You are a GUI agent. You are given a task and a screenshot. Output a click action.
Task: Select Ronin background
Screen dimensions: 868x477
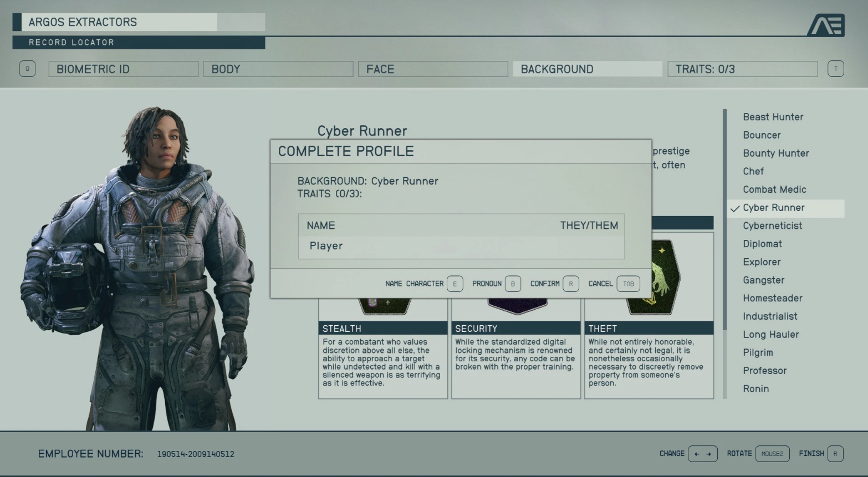[755, 389]
